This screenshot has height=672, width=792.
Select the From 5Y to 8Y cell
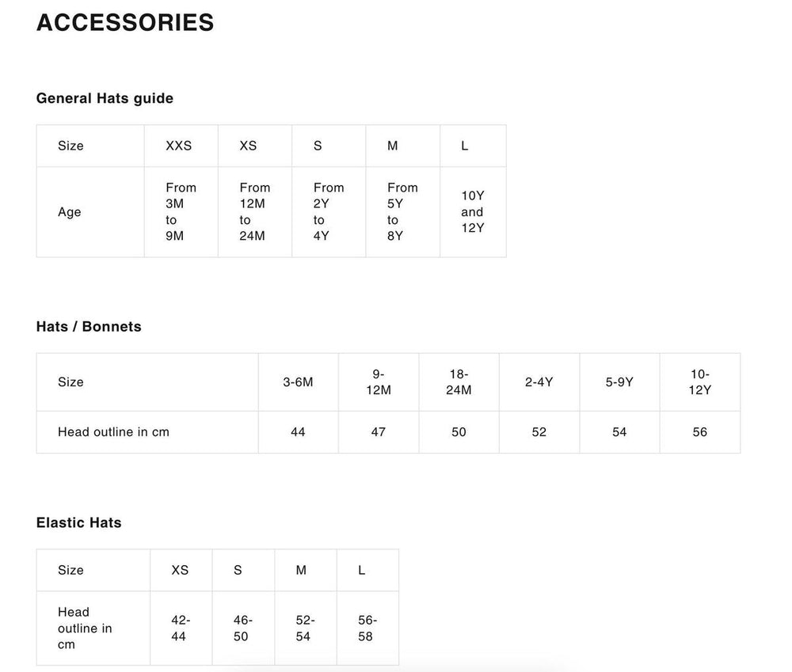402,211
